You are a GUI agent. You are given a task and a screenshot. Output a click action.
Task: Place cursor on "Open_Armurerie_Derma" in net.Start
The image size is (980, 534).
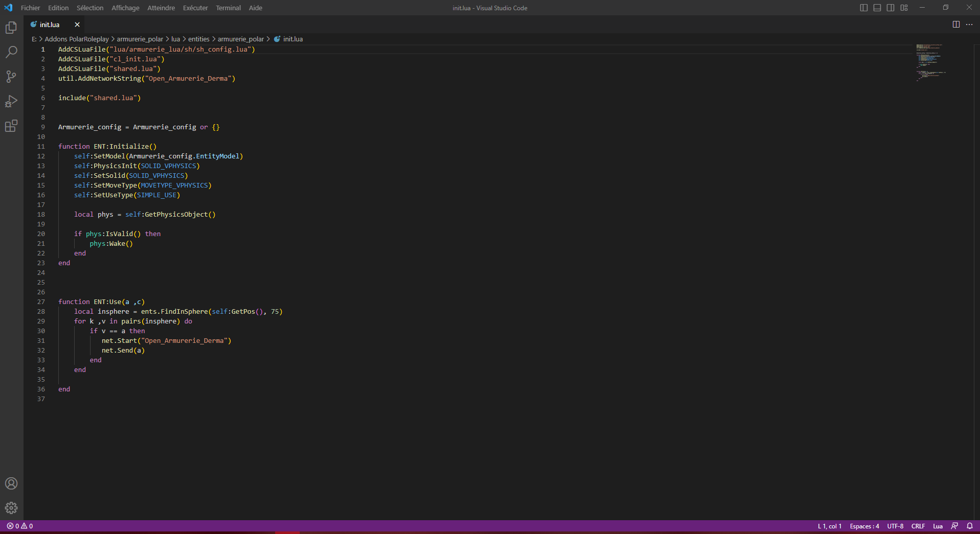(x=184, y=340)
